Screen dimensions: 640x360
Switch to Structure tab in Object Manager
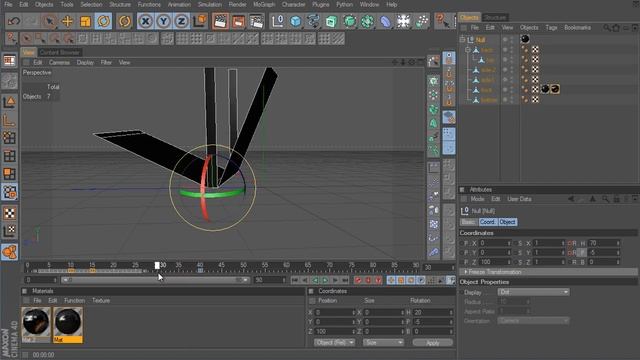495,18
